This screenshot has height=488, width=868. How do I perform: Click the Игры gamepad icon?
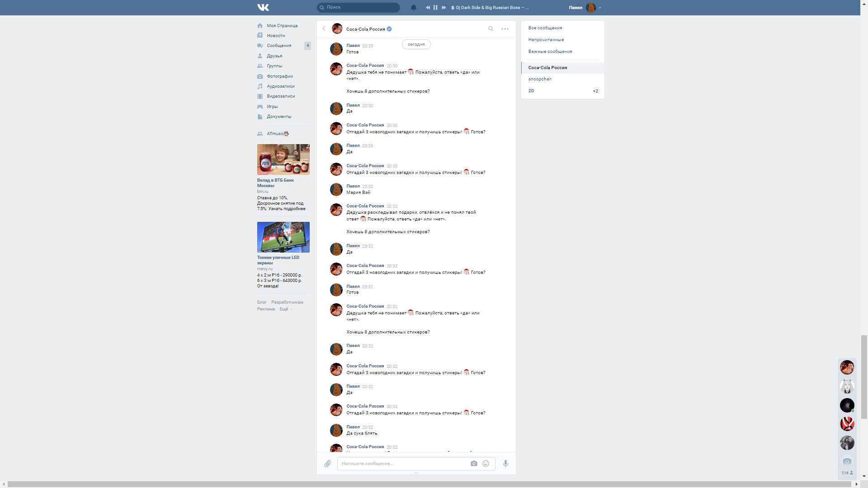tap(260, 107)
